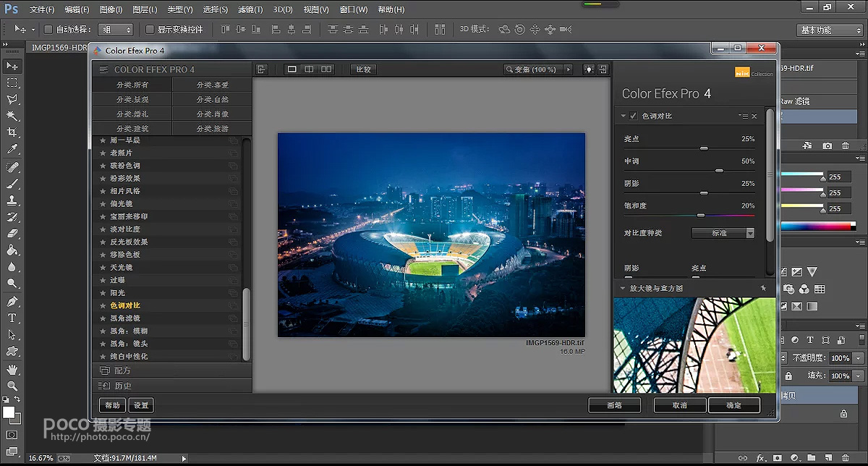Screen dimensions: 868x466
Task: Favorite star for 偏光镜 filter
Action: coord(103,204)
